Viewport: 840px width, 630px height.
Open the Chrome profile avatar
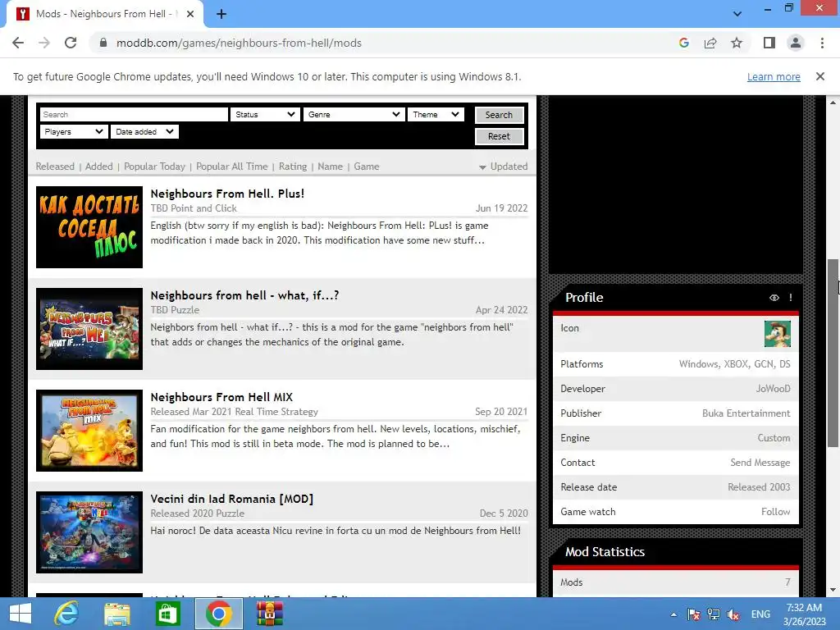tap(796, 43)
